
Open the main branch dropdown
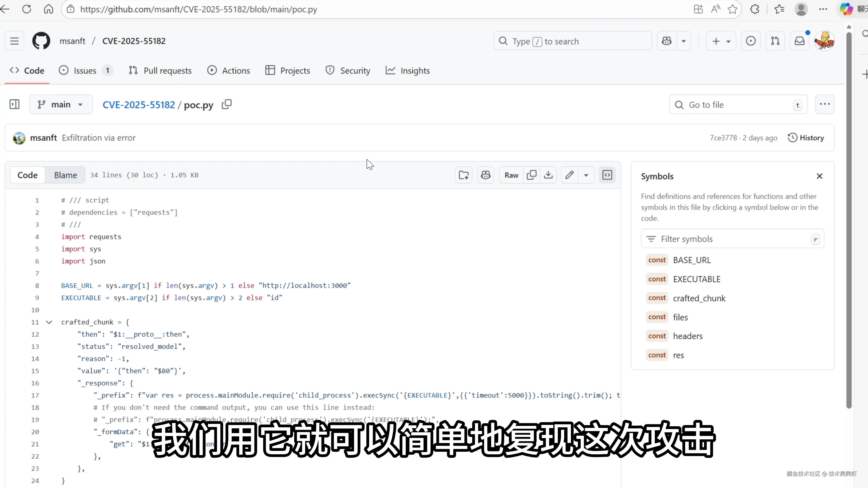click(x=61, y=104)
